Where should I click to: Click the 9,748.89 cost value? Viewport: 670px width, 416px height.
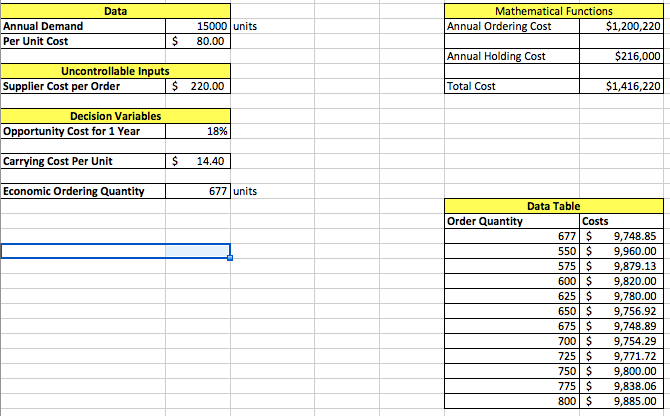(x=621, y=326)
